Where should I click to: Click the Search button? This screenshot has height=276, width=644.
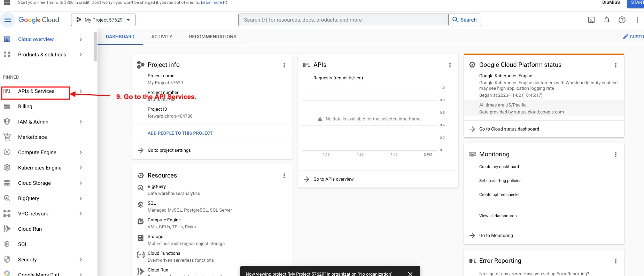[465, 20]
